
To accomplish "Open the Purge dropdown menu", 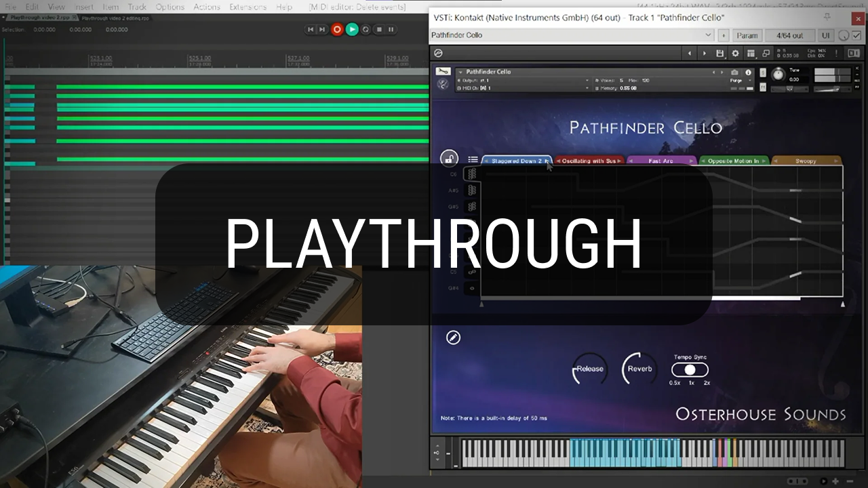I will (740, 80).
